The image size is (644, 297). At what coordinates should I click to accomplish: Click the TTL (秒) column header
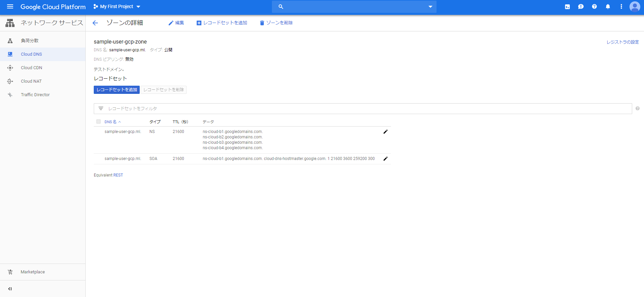pyautogui.click(x=180, y=122)
